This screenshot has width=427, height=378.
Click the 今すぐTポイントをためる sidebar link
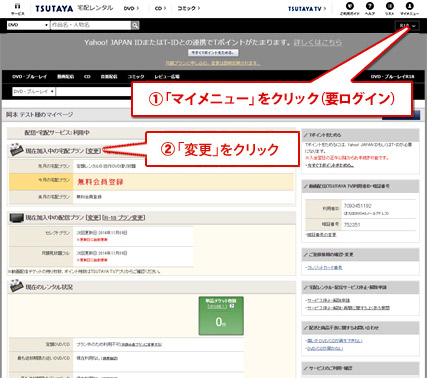[x=330, y=165]
